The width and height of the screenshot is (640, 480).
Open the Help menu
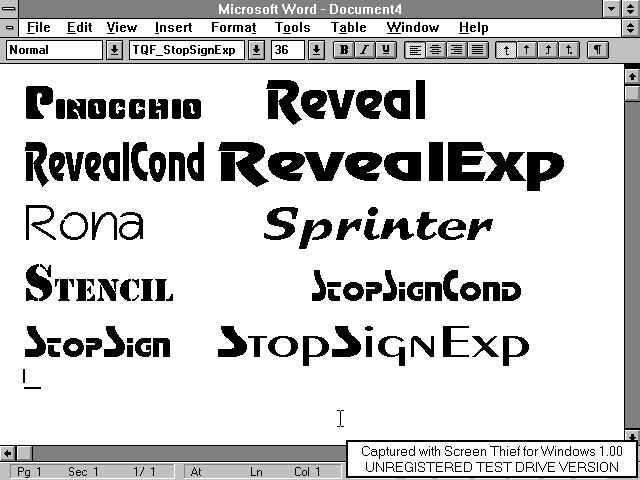(473, 27)
